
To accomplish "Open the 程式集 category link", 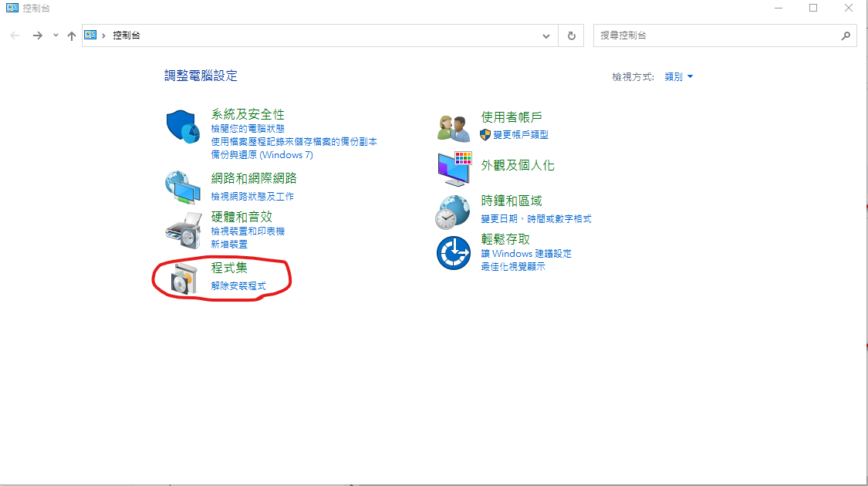I will (229, 268).
